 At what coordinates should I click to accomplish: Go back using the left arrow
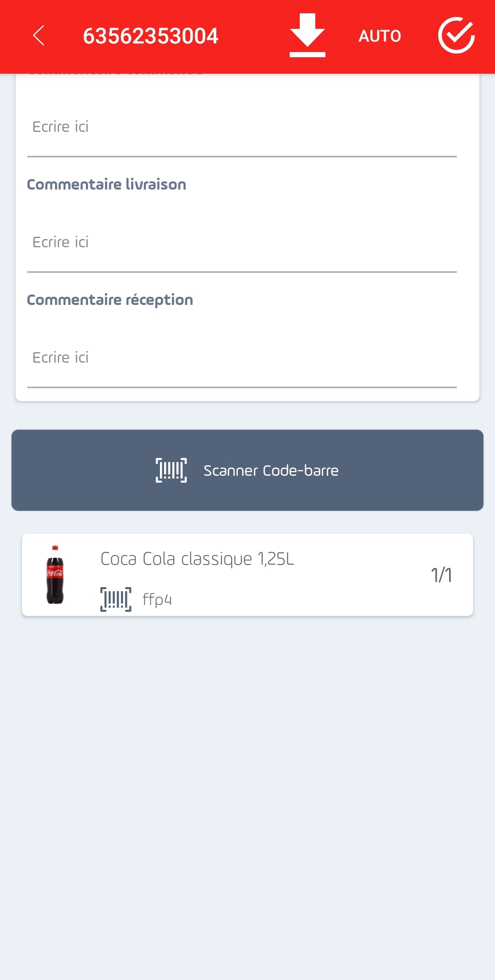point(39,36)
